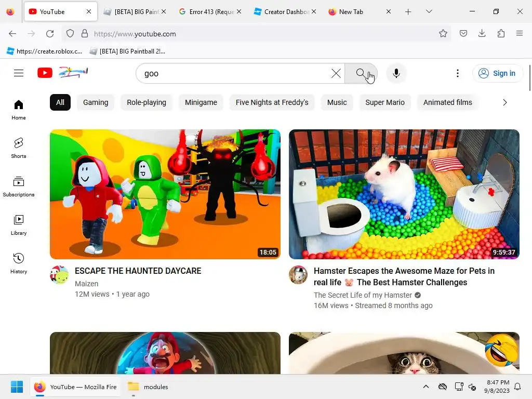Open History in sidebar
532x399 pixels.
[19, 263]
